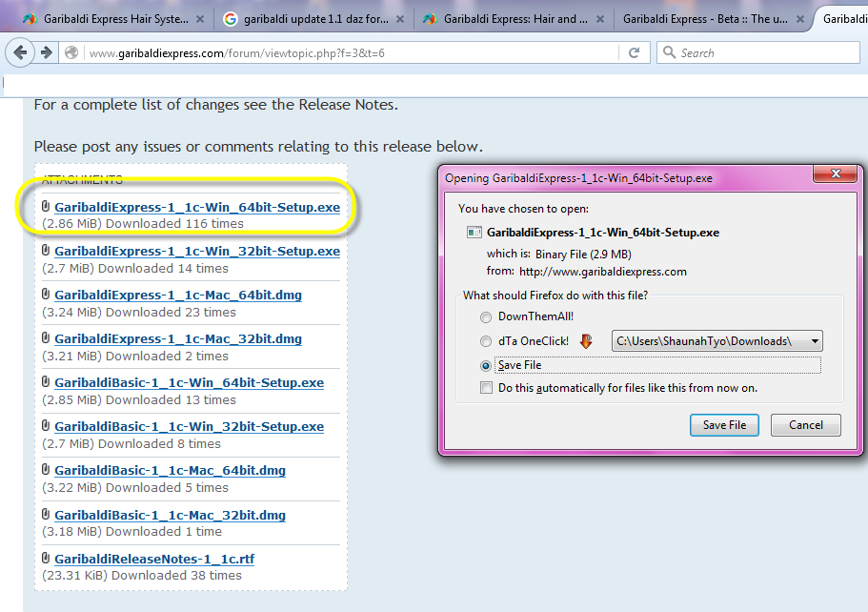Open GaribaldiReleaseNotes-1_1c.rtf link
Image resolution: width=868 pixels, height=612 pixels.
pyautogui.click(x=154, y=559)
